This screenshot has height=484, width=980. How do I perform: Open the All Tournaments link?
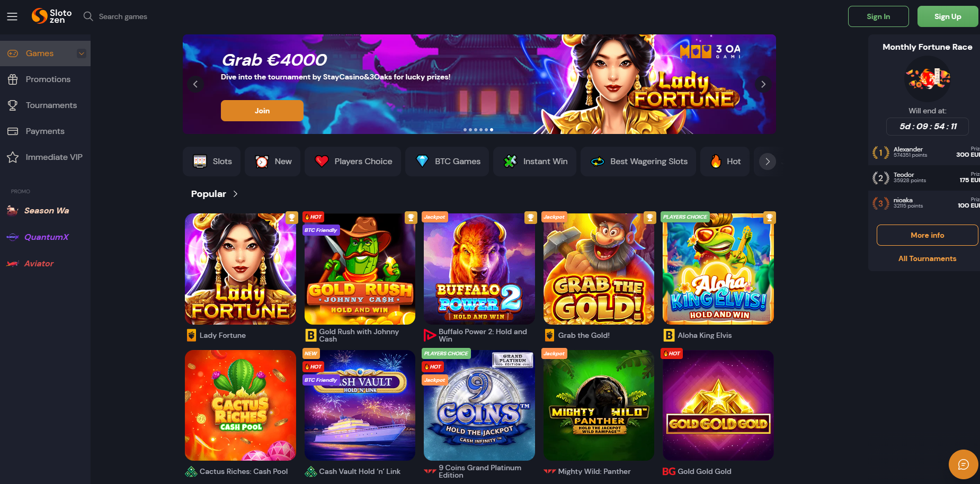[x=927, y=259]
